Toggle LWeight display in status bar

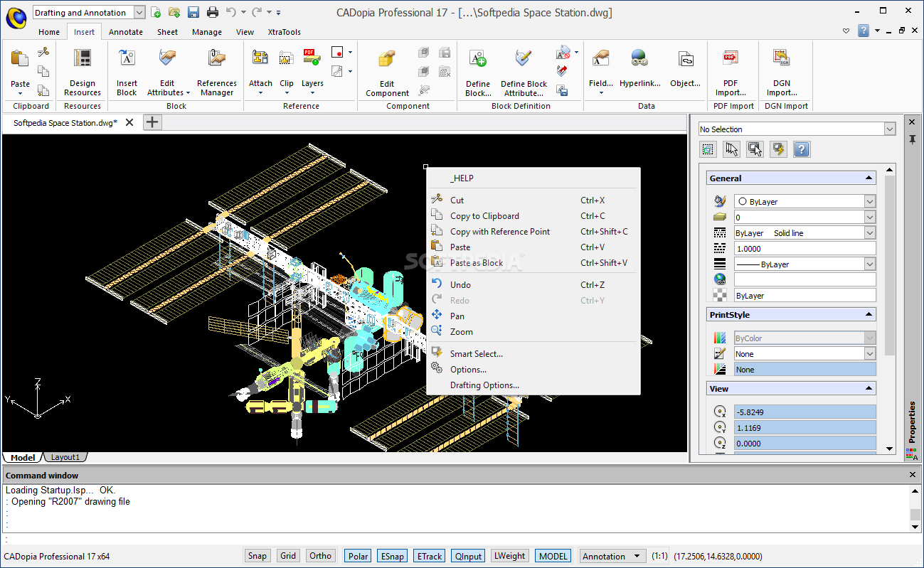click(x=509, y=556)
